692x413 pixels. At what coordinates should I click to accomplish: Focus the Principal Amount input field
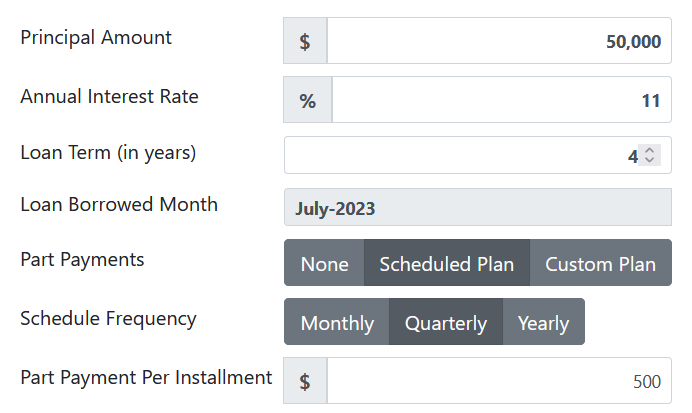(499, 41)
